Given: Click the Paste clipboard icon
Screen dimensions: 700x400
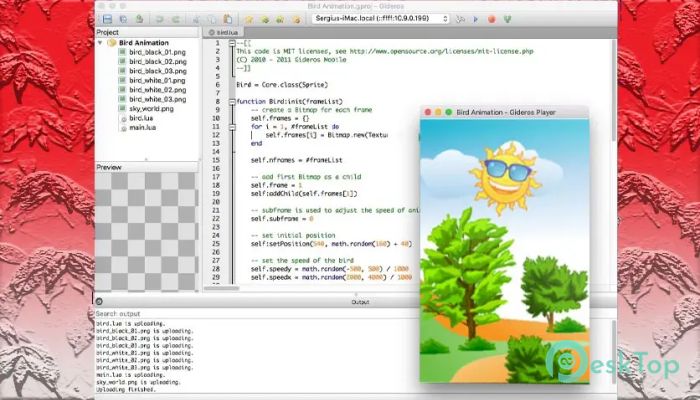Looking at the screenshot, I should (228, 19).
